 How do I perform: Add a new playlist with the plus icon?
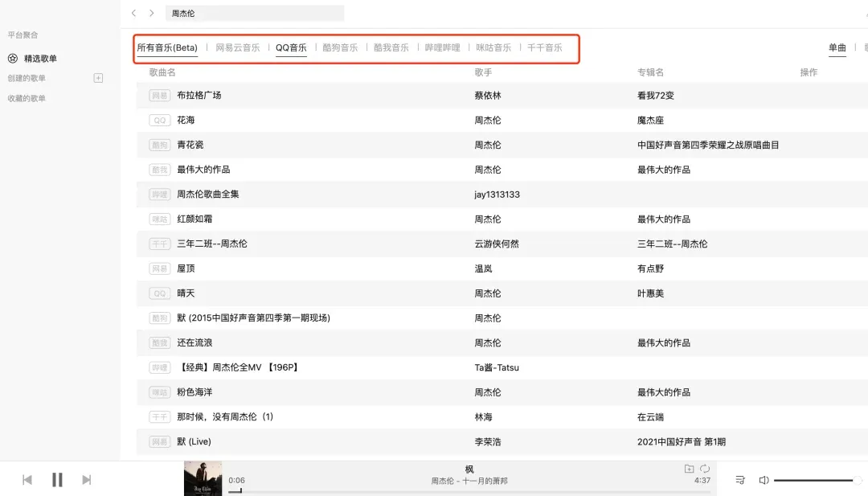coord(98,78)
